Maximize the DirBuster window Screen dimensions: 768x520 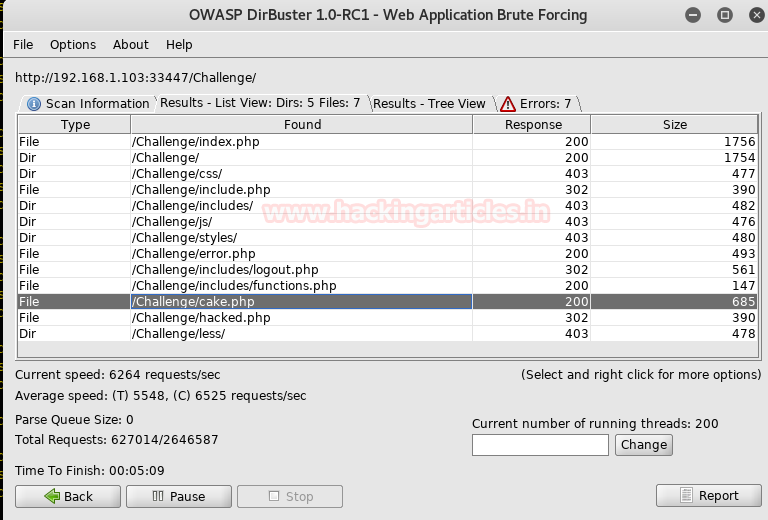coord(725,15)
